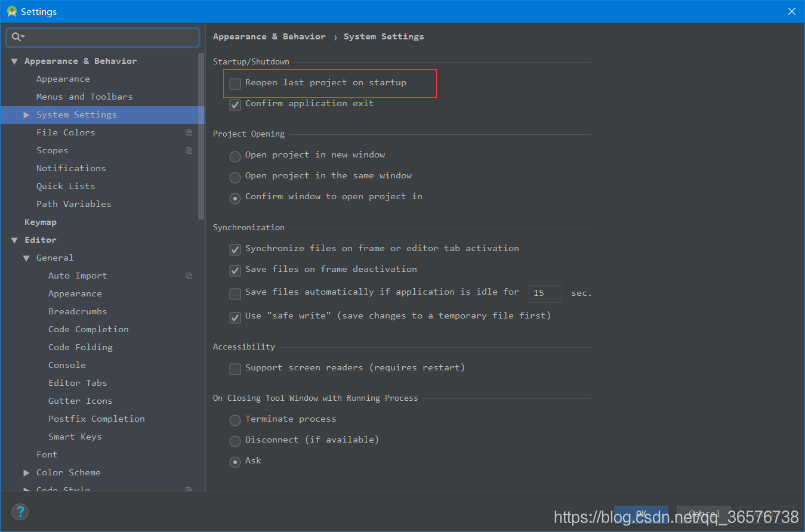This screenshot has width=805, height=532.
Task: Open Code Folding settings
Action: [81, 347]
